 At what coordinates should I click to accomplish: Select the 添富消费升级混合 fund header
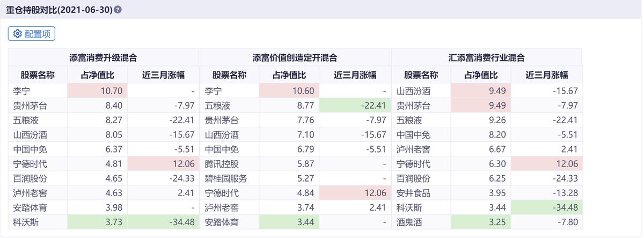click(x=103, y=57)
